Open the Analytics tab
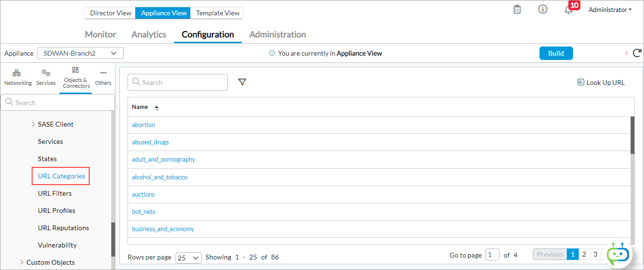The width and height of the screenshot is (644, 270). (149, 35)
